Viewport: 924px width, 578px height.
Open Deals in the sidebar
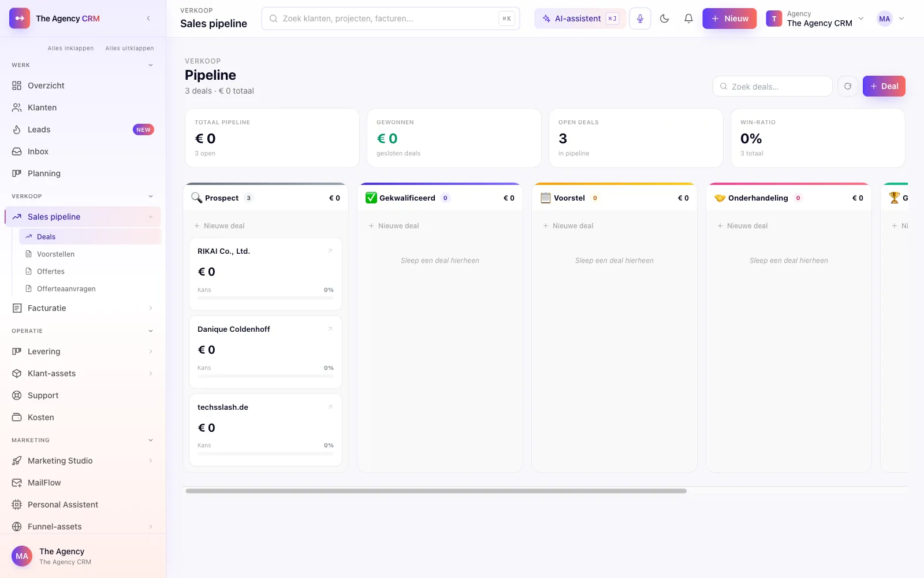pos(90,236)
